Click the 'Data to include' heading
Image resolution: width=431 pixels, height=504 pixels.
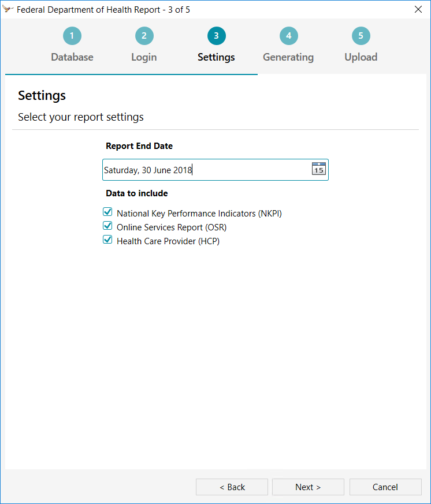point(137,193)
